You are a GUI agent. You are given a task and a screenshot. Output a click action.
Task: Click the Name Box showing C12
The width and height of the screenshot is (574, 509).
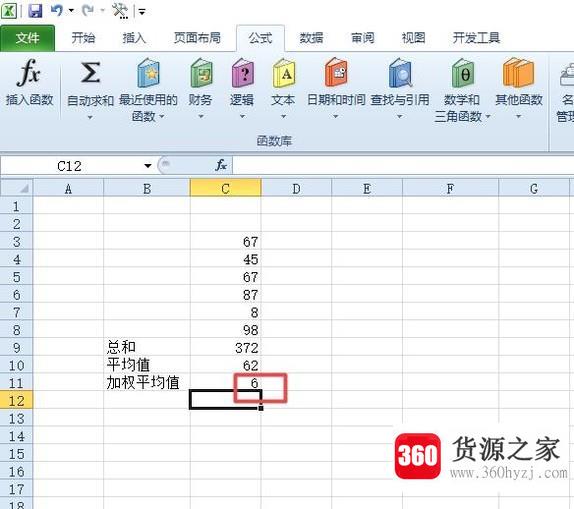[71, 166]
